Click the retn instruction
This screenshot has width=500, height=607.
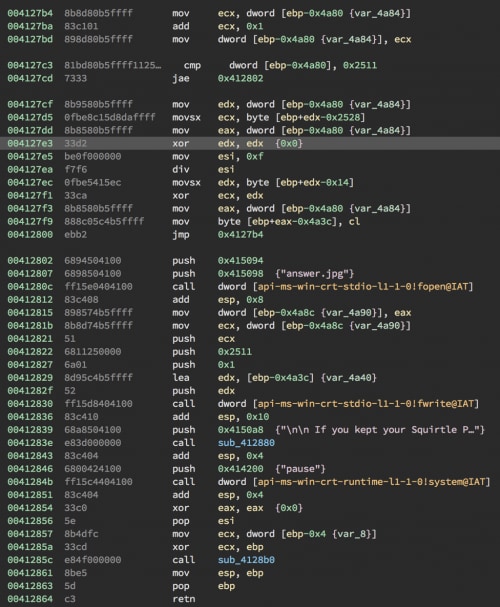[x=184, y=599]
